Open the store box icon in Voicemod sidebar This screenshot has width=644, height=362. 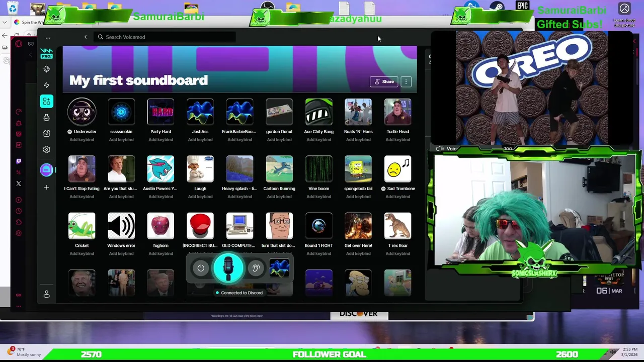point(46,133)
